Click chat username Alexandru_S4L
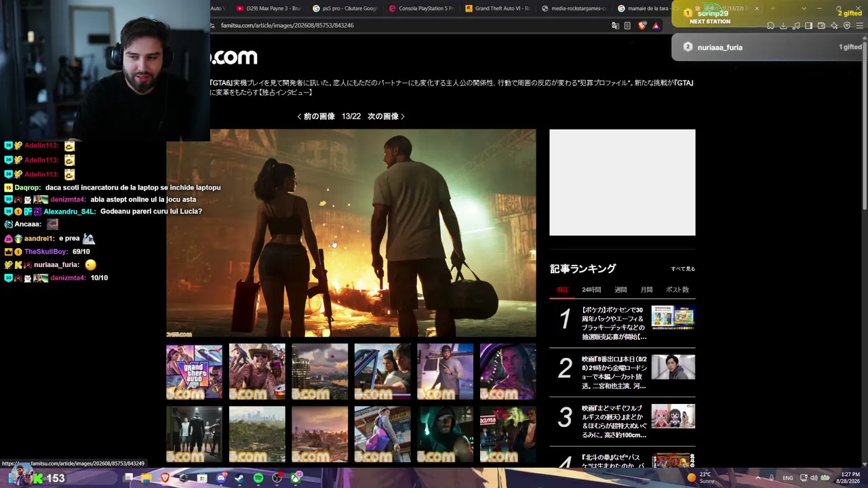 coord(69,211)
